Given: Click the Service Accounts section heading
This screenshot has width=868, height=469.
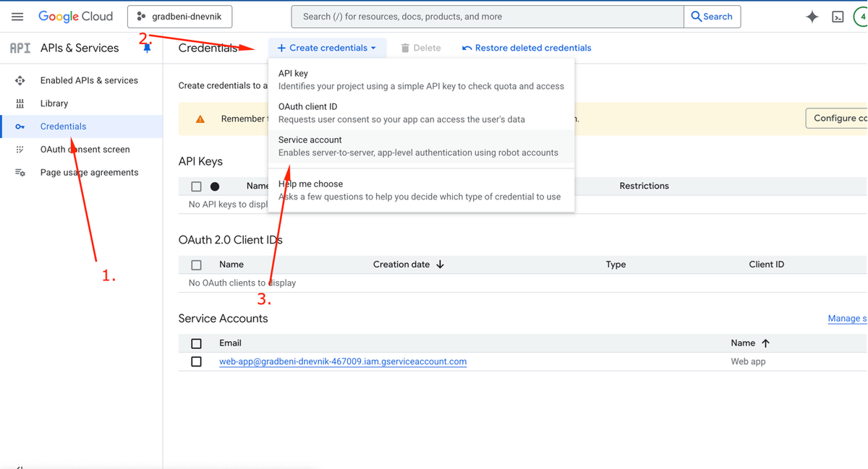Looking at the screenshot, I should pos(223,319).
